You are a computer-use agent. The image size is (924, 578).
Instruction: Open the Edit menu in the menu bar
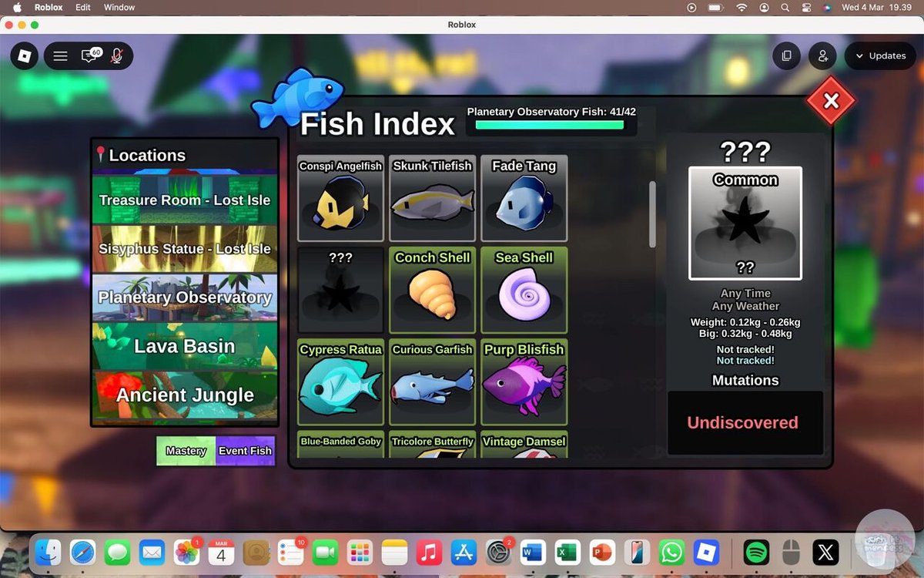[x=82, y=7]
